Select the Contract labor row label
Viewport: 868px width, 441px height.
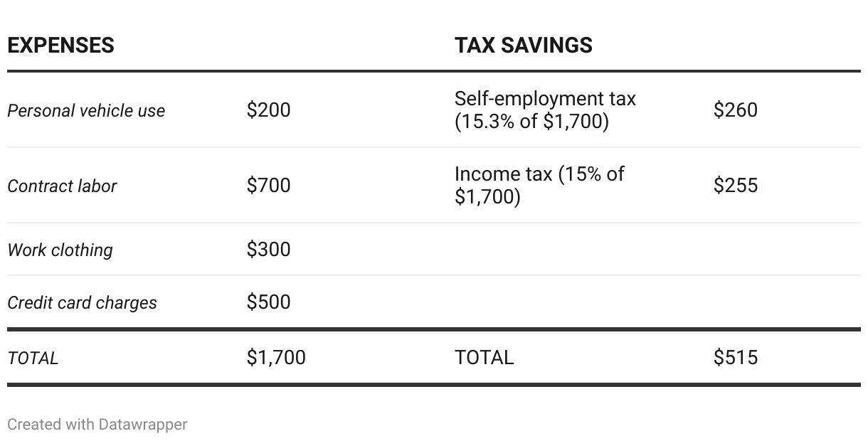(x=62, y=186)
